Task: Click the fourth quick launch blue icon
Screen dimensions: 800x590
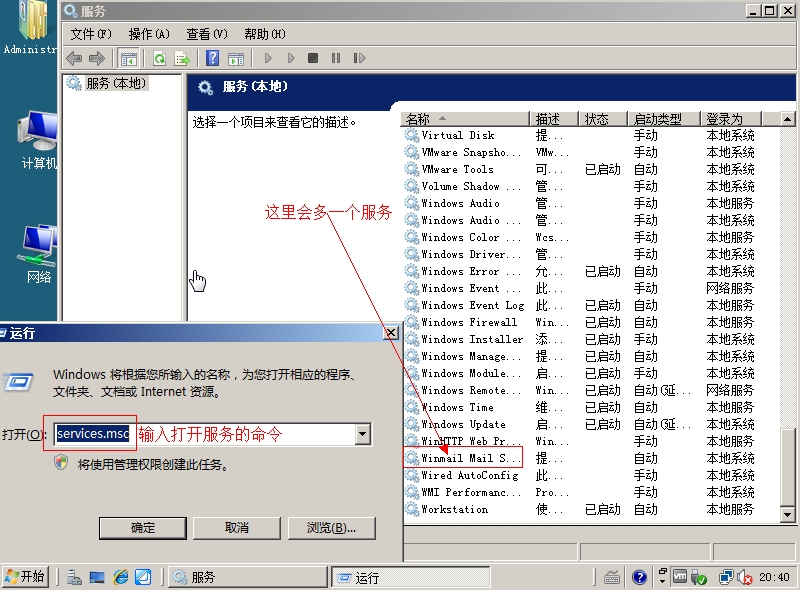Action: (143, 577)
